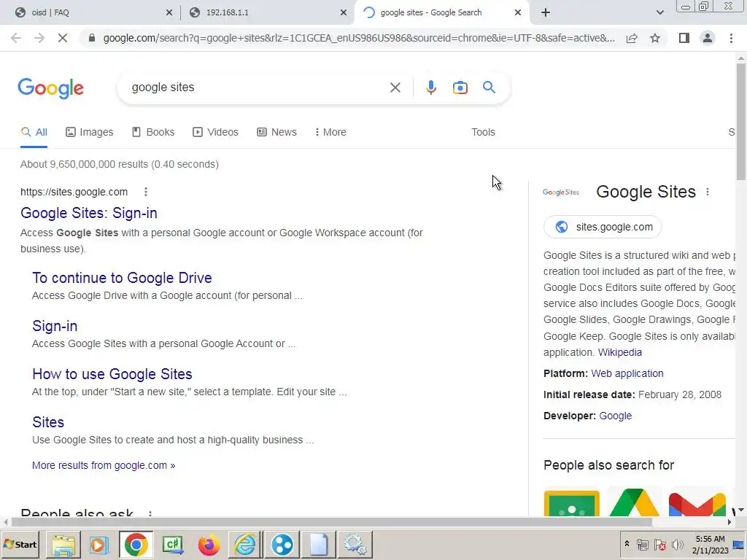Open the blue circles taskbar application
The width and height of the screenshot is (747, 560).
[x=282, y=545]
